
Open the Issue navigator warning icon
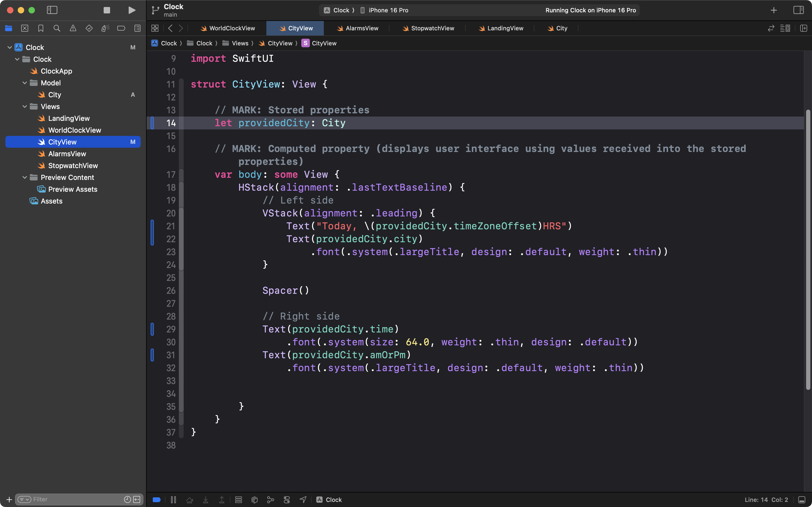point(73,28)
